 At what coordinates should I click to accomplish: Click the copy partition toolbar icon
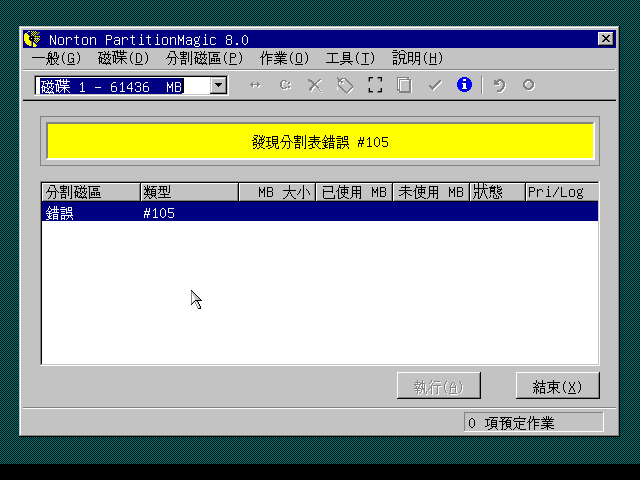[404, 85]
